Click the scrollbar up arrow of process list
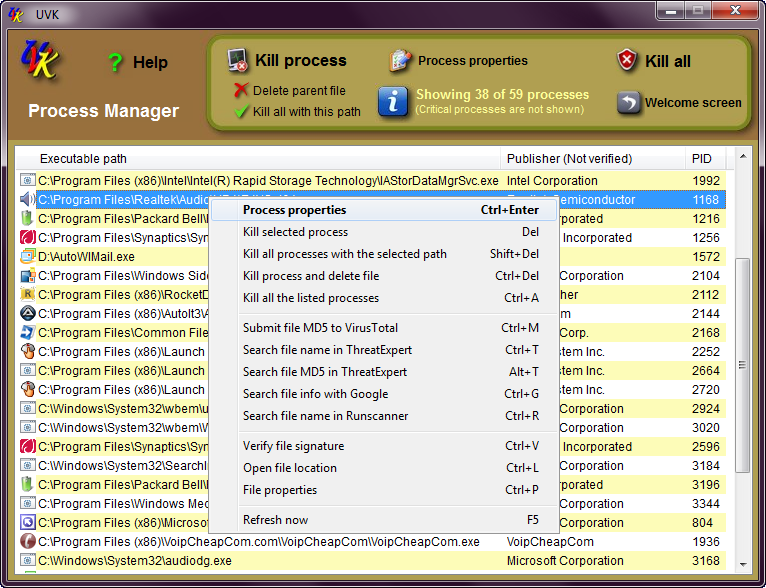Screen dimensions: 766x588 (x=743, y=156)
